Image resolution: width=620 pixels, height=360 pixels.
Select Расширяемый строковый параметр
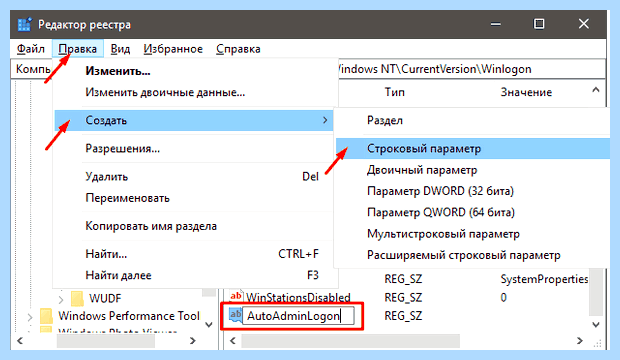tap(473, 255)
